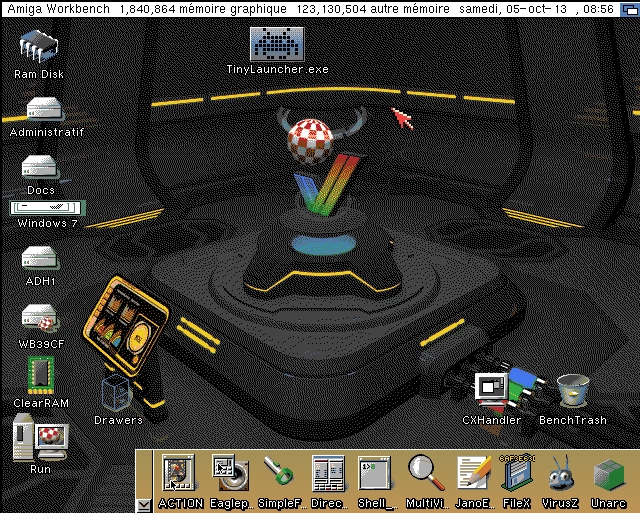This screenshot has width=640, height=513.
Task: Click the Run computer icon
Action: [40, 437]
